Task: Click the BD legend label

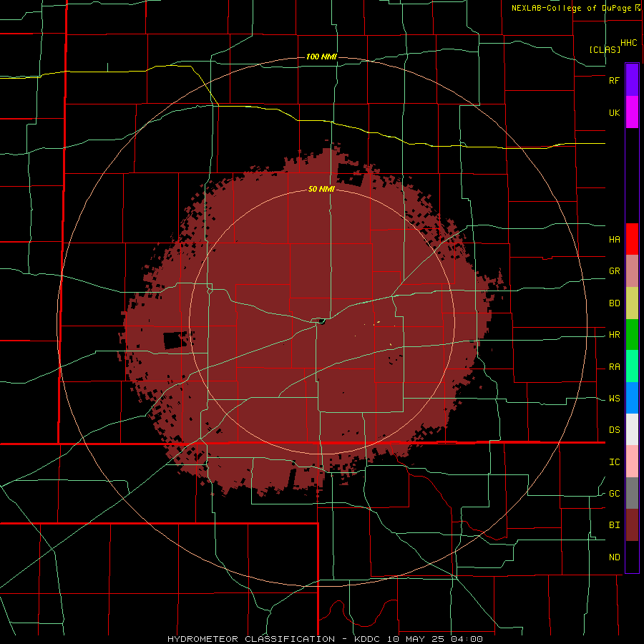Action: [x=614, y=303]
